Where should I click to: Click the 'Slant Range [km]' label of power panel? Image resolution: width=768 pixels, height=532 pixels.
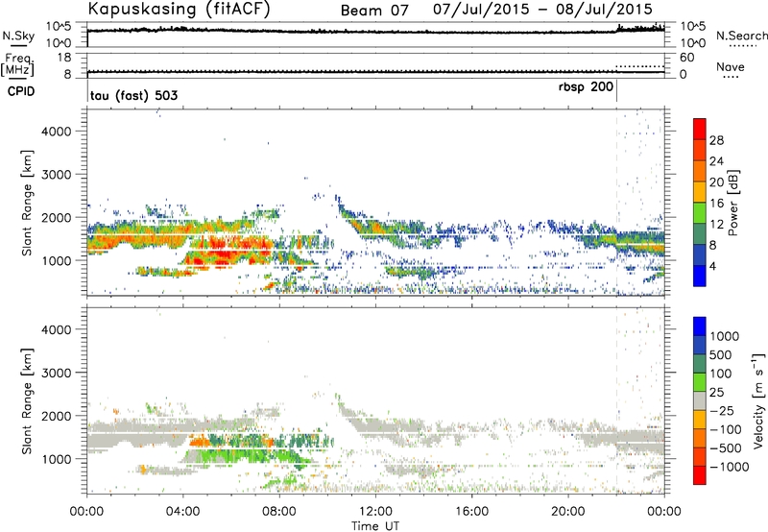(27, 203)
